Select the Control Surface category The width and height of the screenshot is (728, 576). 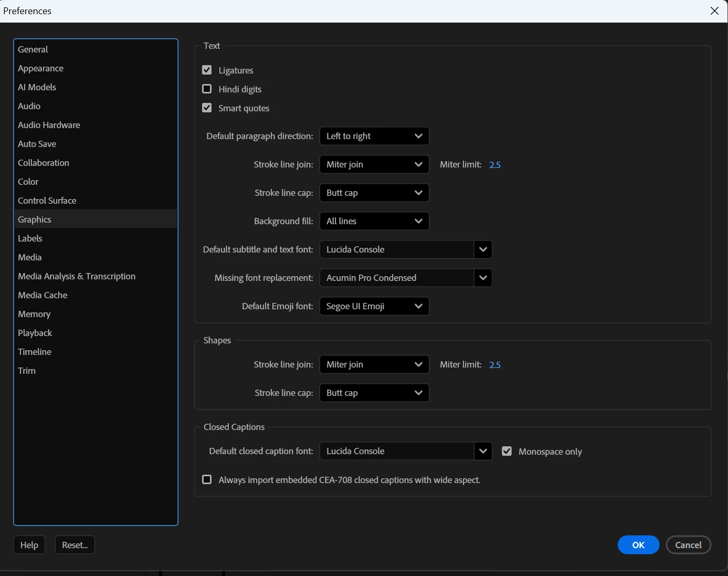tap(96, 201)
